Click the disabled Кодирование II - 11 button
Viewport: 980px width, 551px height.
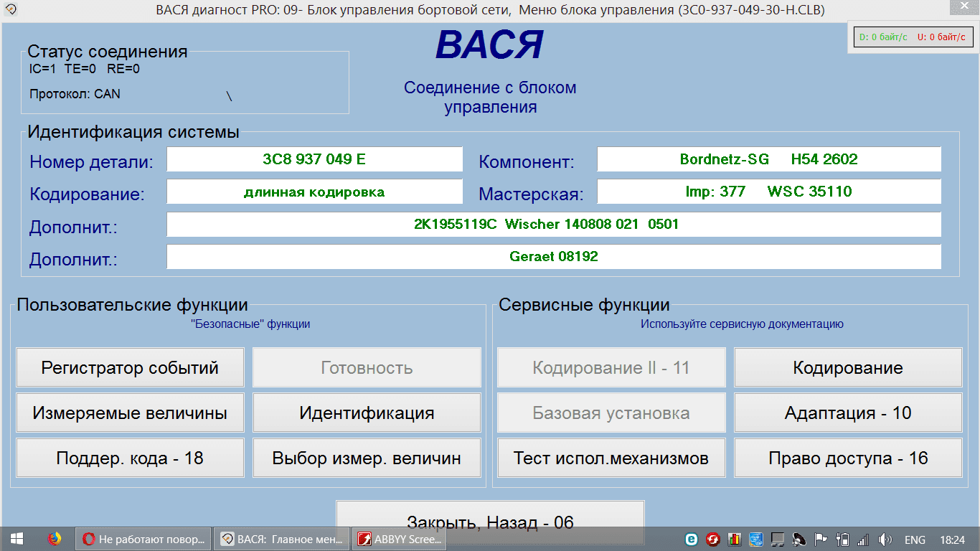[611, 368]
